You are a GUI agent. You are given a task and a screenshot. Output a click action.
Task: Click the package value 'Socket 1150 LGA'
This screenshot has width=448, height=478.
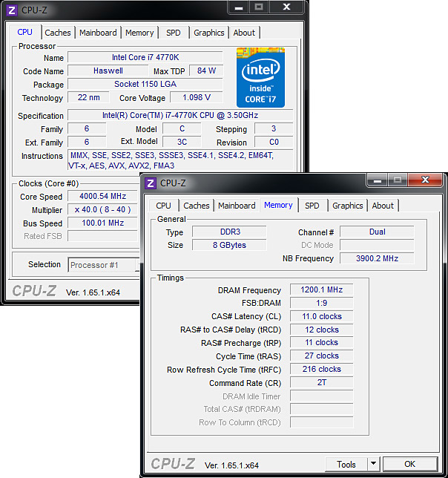pyautogui.click(x=145, y=84)
